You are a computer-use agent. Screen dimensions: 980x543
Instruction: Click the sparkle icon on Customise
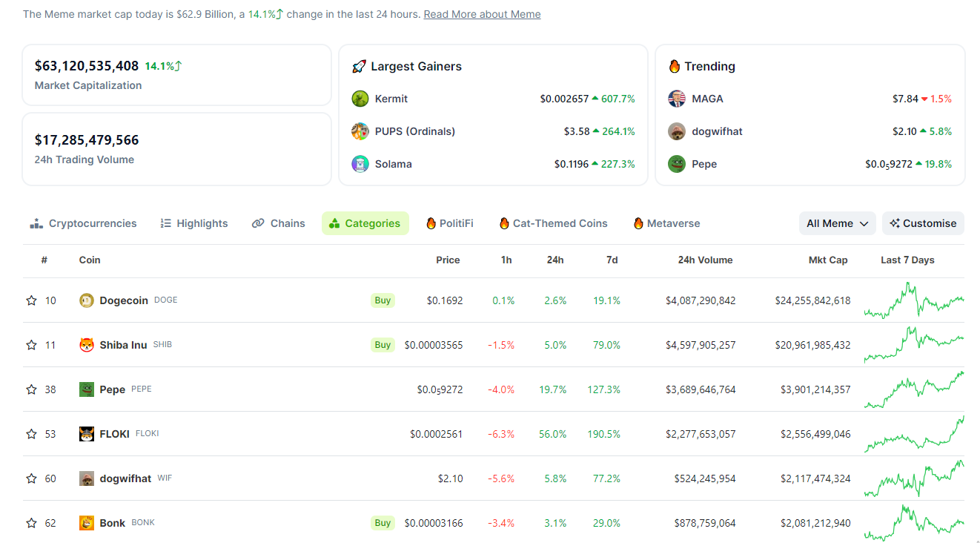(x=895, y=223)
